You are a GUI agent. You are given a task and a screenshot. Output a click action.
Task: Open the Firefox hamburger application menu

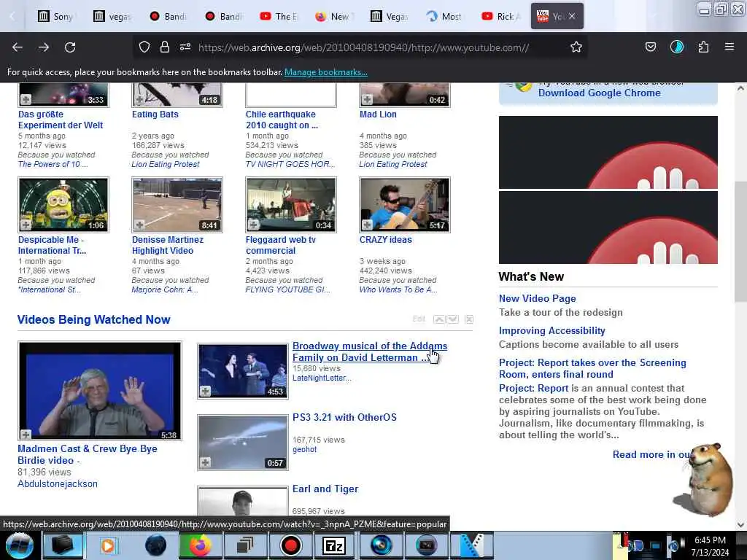[729, 47]
